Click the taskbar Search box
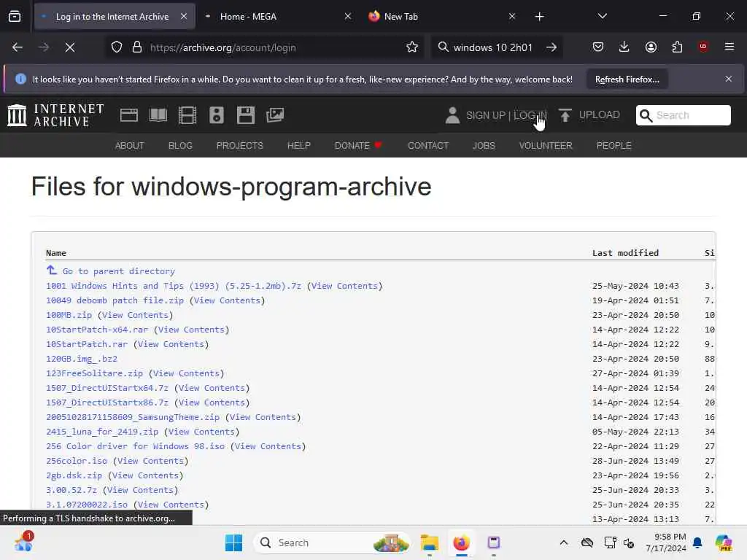 [x=332, y=542]
